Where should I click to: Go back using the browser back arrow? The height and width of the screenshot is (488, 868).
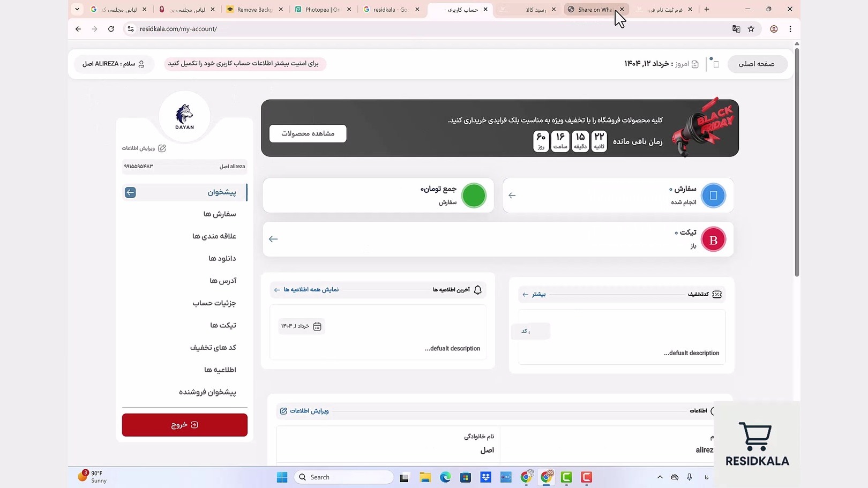click(78, 29)
